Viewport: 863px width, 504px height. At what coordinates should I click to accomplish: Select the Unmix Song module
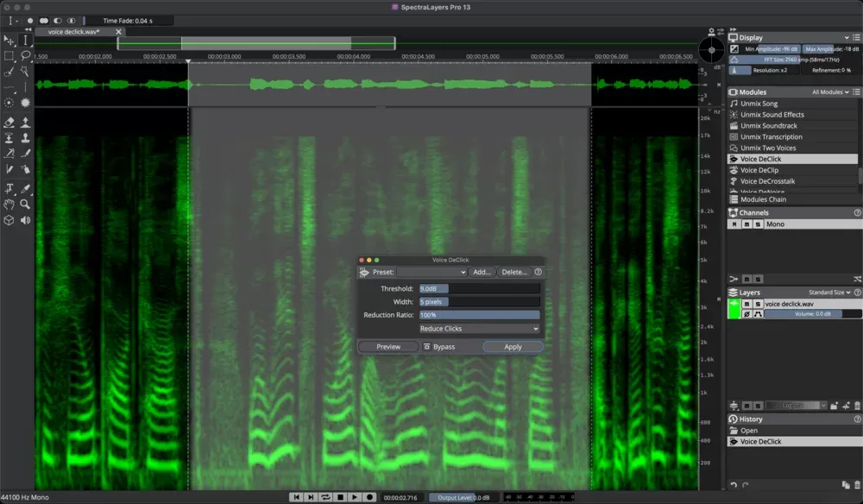792,104
